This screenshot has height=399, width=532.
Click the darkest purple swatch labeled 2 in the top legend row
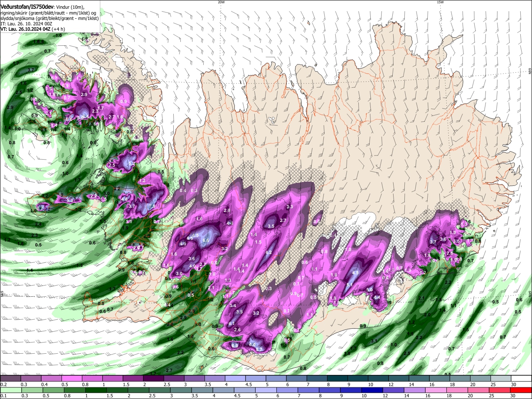coord(153,379)
